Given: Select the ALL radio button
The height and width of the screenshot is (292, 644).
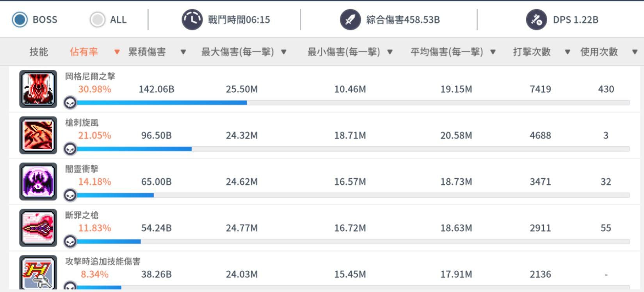Looking at the screenshot, I should pyautogui.click(x=97, y=19).
